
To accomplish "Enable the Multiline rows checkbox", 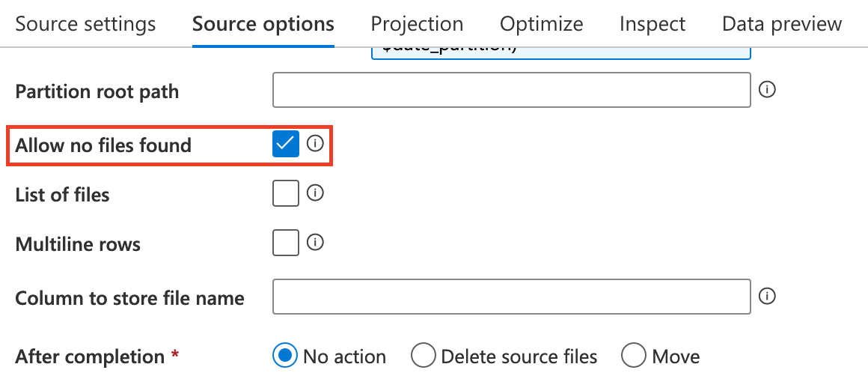I will [286, 243].
